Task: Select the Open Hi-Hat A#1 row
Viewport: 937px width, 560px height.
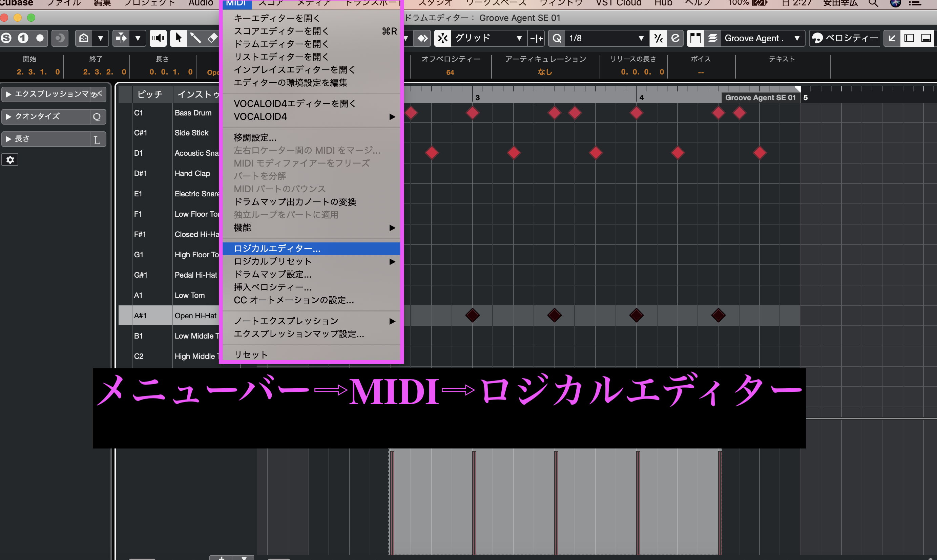Action: pyautogui.click(x=195, y=316)
